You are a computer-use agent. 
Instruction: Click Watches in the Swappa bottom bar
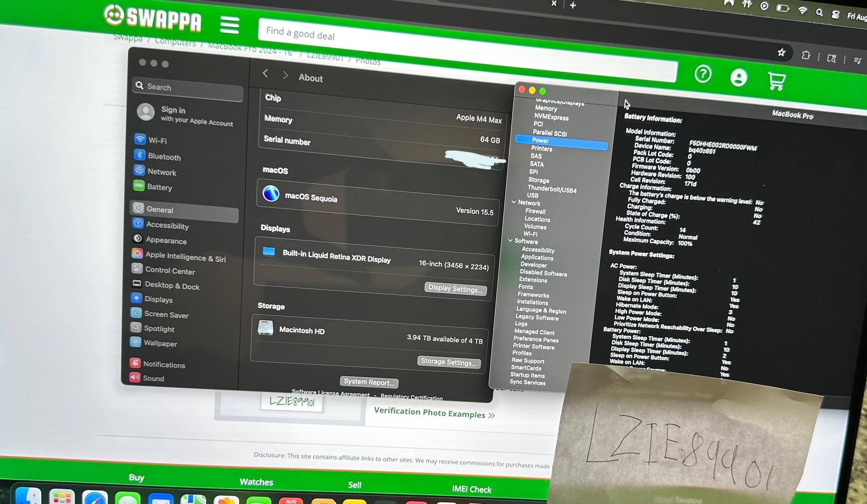coord(256,482)
